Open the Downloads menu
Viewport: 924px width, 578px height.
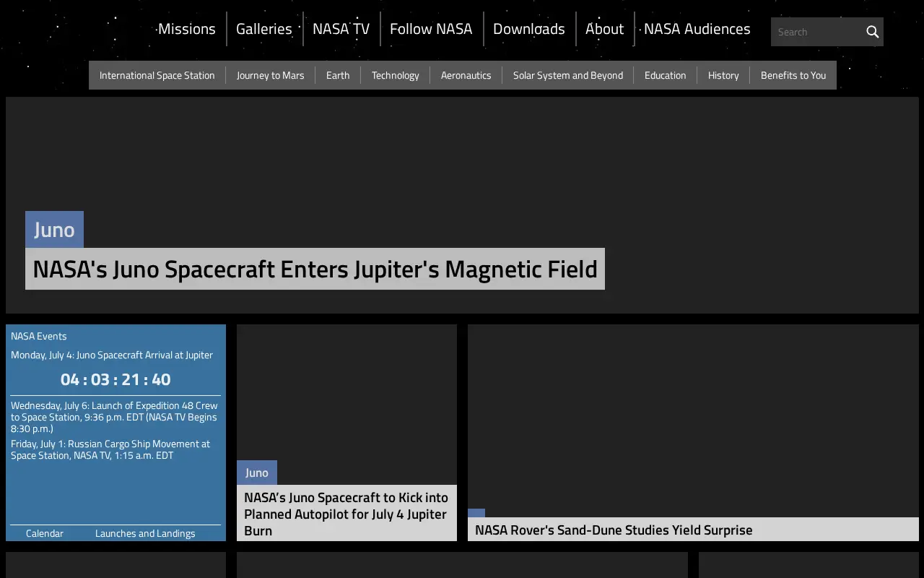click(x=529, y=29)
